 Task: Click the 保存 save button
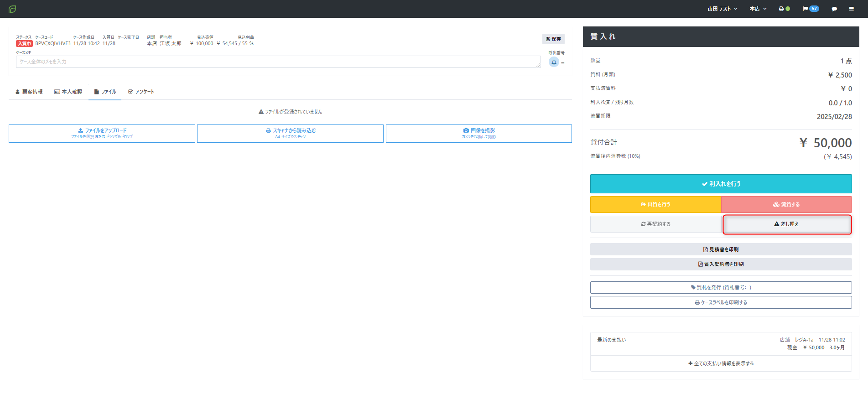pos(553,39)
